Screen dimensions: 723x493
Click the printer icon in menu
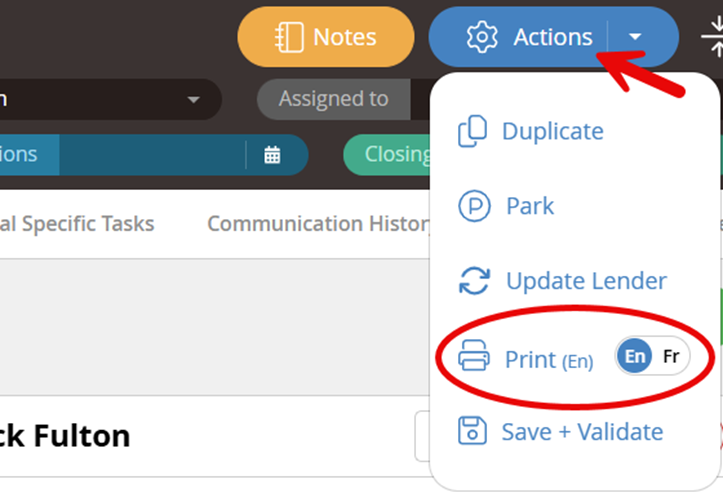click(474, 355)
